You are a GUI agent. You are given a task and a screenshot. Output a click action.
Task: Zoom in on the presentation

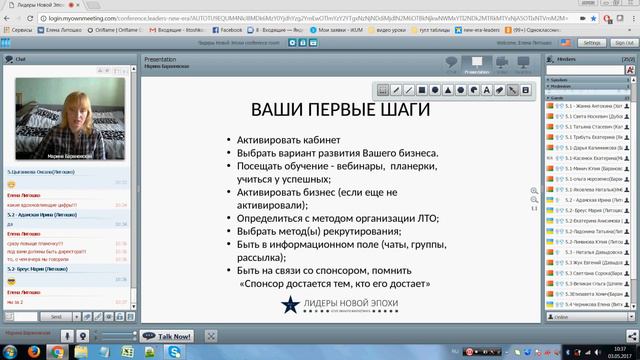(534, 191)
